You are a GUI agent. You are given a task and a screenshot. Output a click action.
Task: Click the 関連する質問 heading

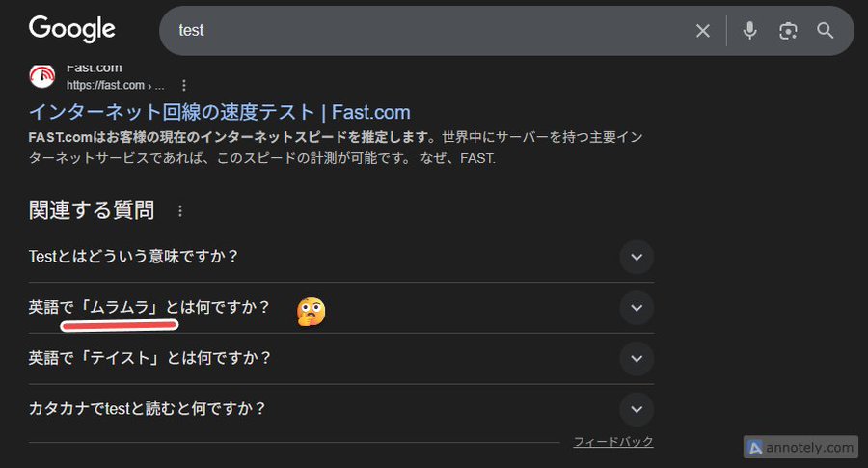(92, 210)
